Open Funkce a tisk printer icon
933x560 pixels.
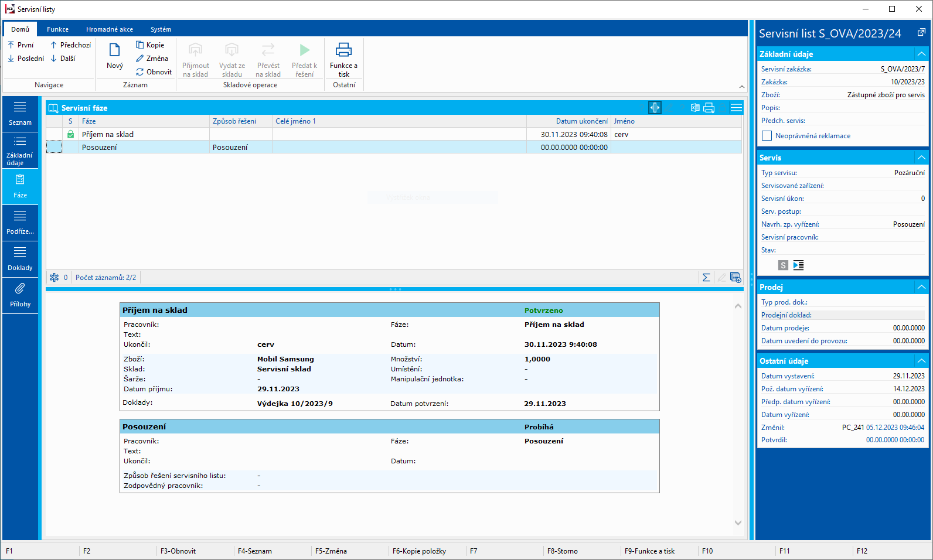point(343,50)
